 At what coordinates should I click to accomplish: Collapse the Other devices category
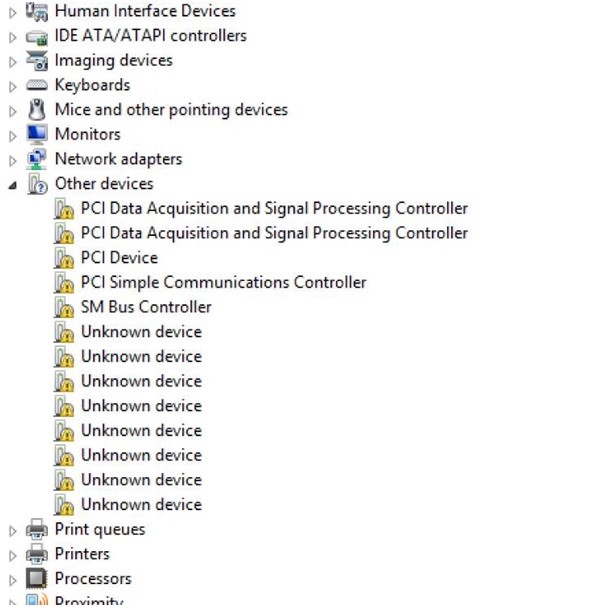coord(12,186)
